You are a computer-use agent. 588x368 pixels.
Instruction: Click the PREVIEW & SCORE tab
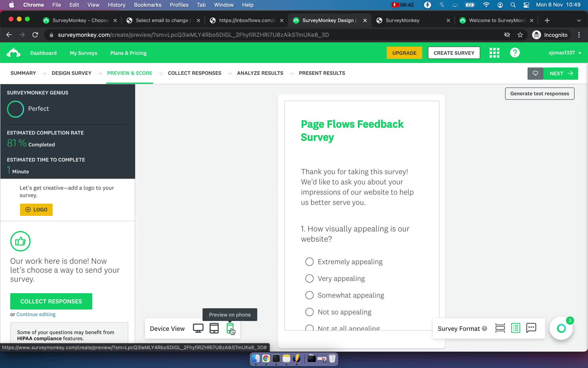tap(130, 73)
